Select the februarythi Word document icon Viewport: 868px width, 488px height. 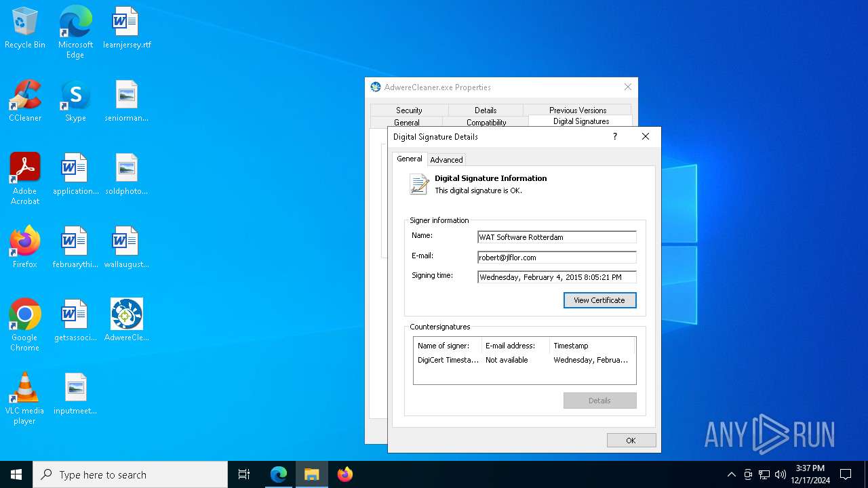point(75,247)
